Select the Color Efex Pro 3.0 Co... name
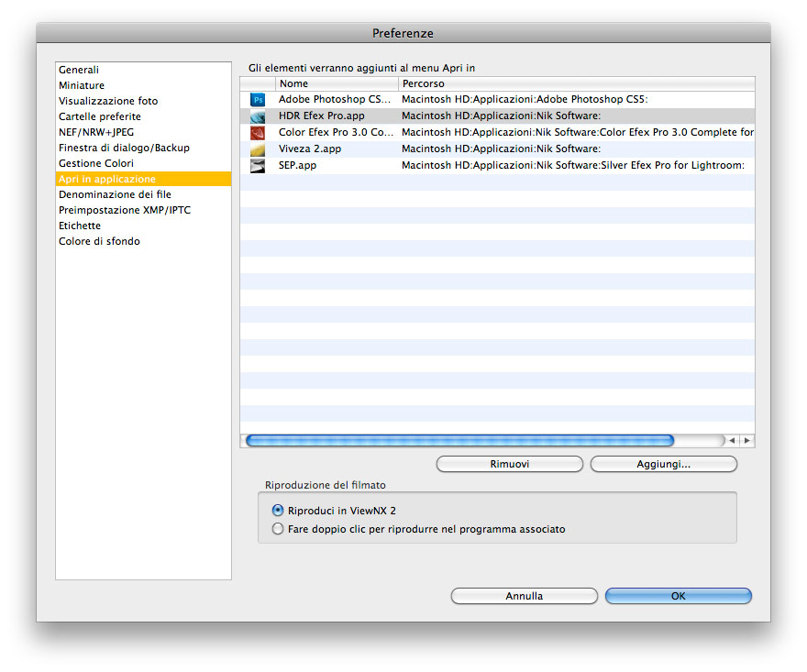This screenshot has height=672, width=807. pyautogui.click(x=336, y=132)
